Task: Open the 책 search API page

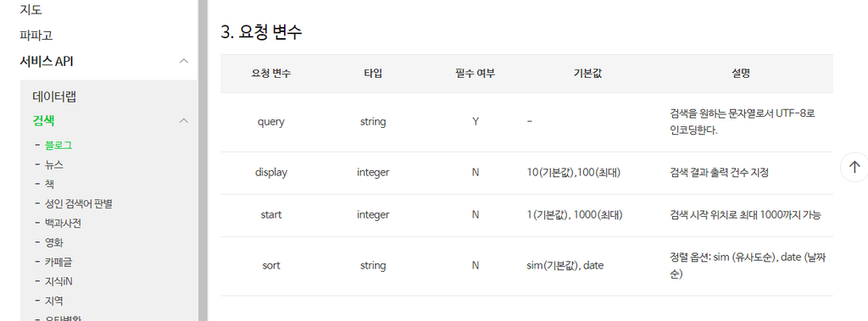Action: [x=49, y=185]
